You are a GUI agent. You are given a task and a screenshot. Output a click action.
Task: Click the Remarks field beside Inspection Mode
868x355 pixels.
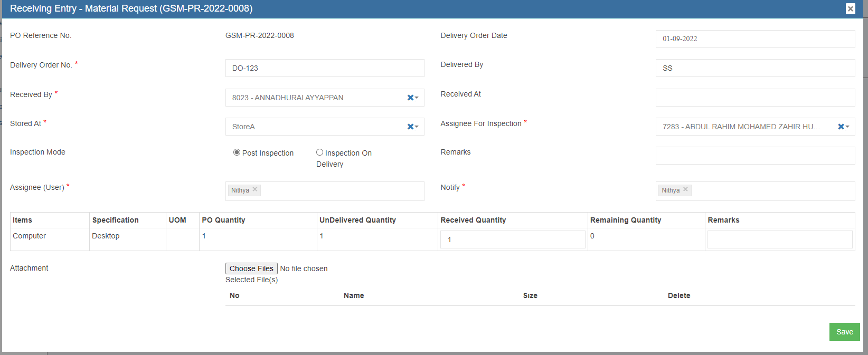pos(755,156)
